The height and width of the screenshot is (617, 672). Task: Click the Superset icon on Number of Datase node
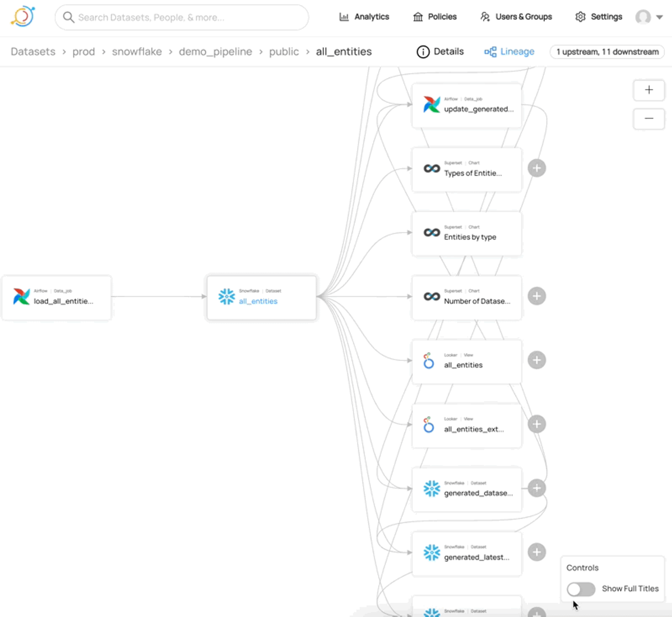click(x=432, y=297)
